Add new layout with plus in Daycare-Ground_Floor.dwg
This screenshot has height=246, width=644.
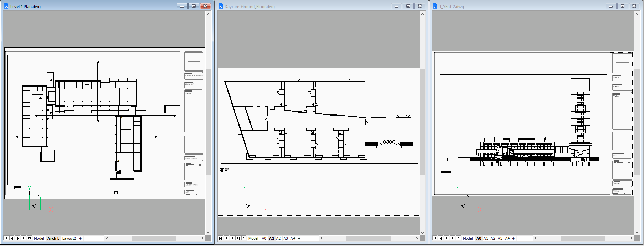299,238
